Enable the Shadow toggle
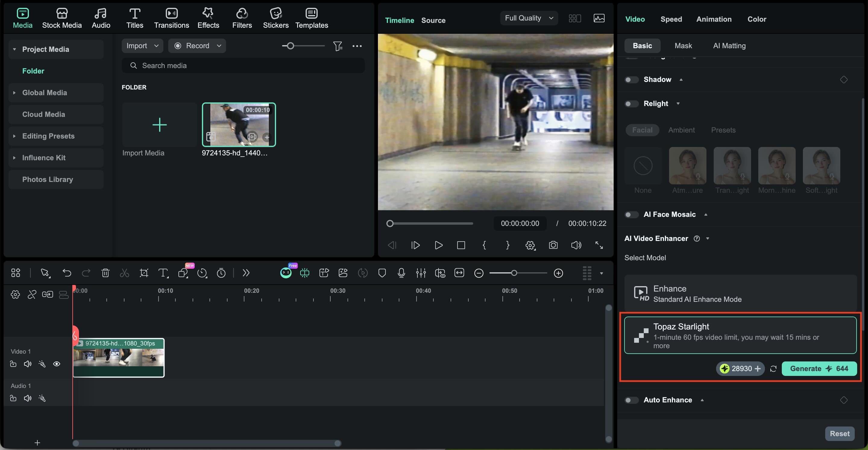This screenshot has height=450, width=868. 631,80
